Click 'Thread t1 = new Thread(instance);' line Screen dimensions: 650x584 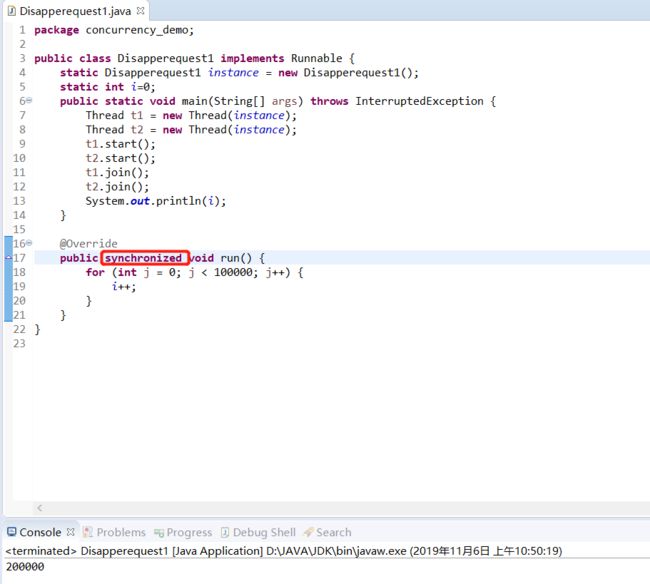click(x=191, y=116)
